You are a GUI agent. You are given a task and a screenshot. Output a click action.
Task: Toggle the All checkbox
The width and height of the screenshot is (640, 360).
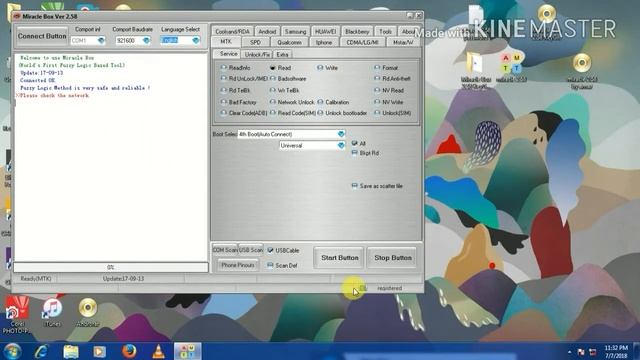[x=354, y=143]
